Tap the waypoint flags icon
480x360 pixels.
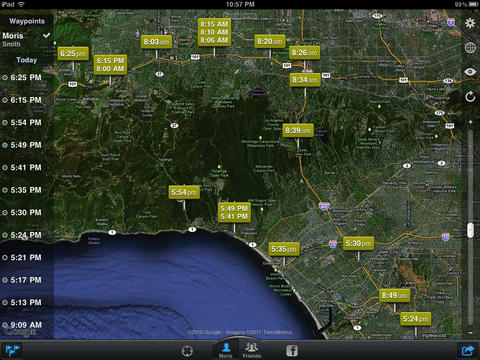pos(13,350)
